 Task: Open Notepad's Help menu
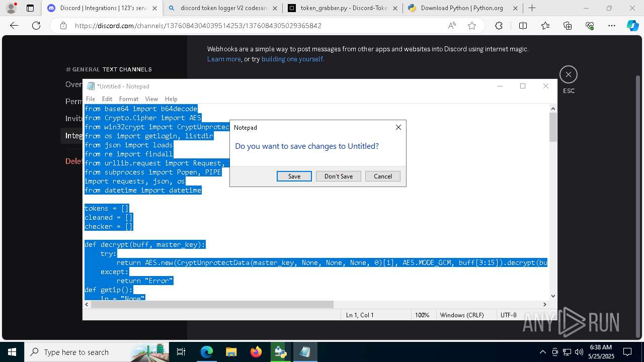click(171, 99)
